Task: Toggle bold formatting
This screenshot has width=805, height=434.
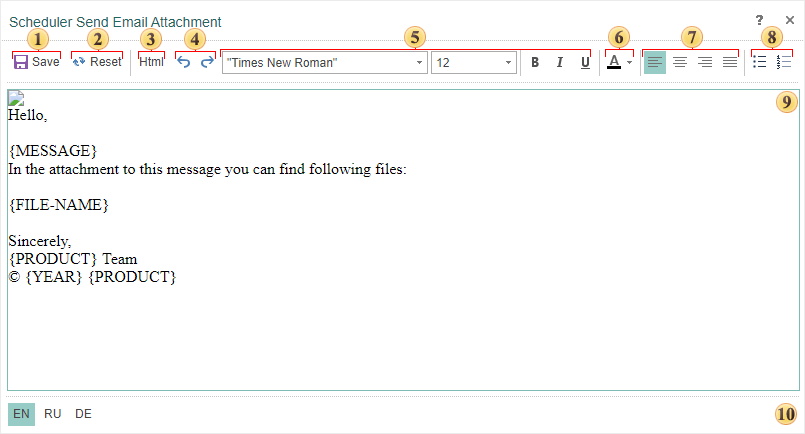Action: 535,63
